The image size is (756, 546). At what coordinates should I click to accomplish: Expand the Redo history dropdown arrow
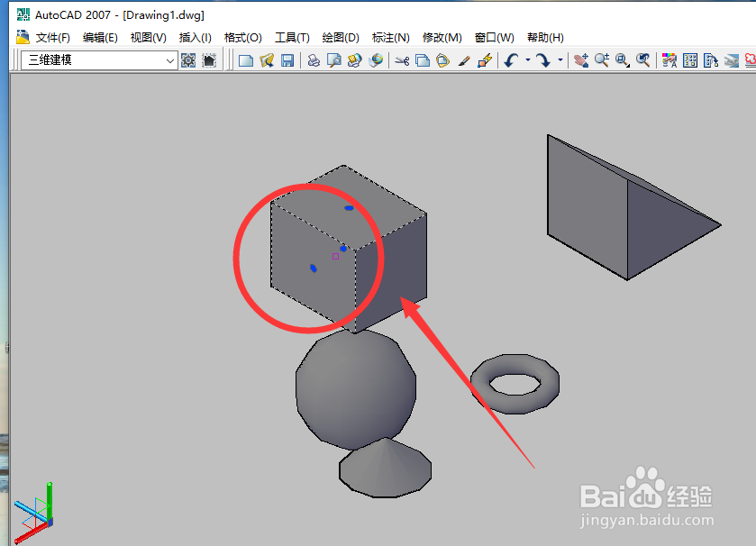click(x=560, y=60)
